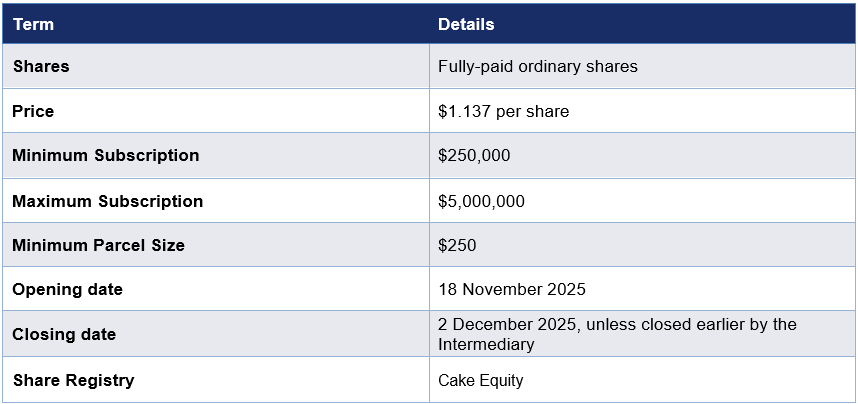This screenshot has height=404, width=858.
Task: Click the $5,000,000 maximum subscription value
Action: 481,201
